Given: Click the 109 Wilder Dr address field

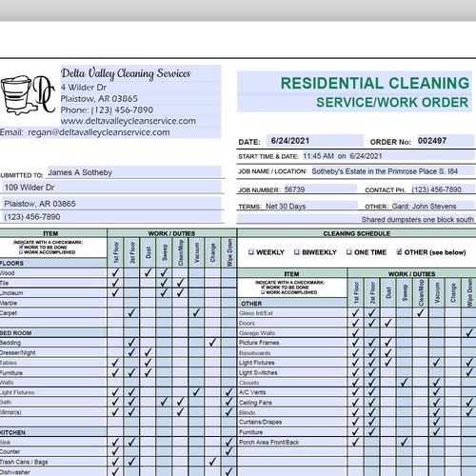Looking at the screenshot, I should tap(111, 188).
